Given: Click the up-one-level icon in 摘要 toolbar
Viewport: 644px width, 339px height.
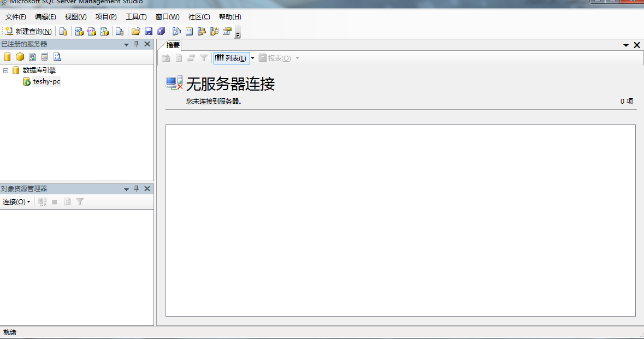Looking at the screenshot, I should point(166,58).
